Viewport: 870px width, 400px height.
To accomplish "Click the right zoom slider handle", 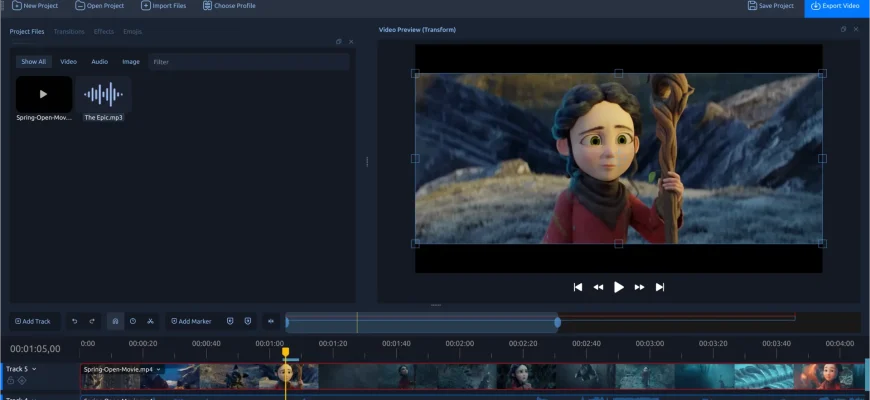I will click(558, 322).
